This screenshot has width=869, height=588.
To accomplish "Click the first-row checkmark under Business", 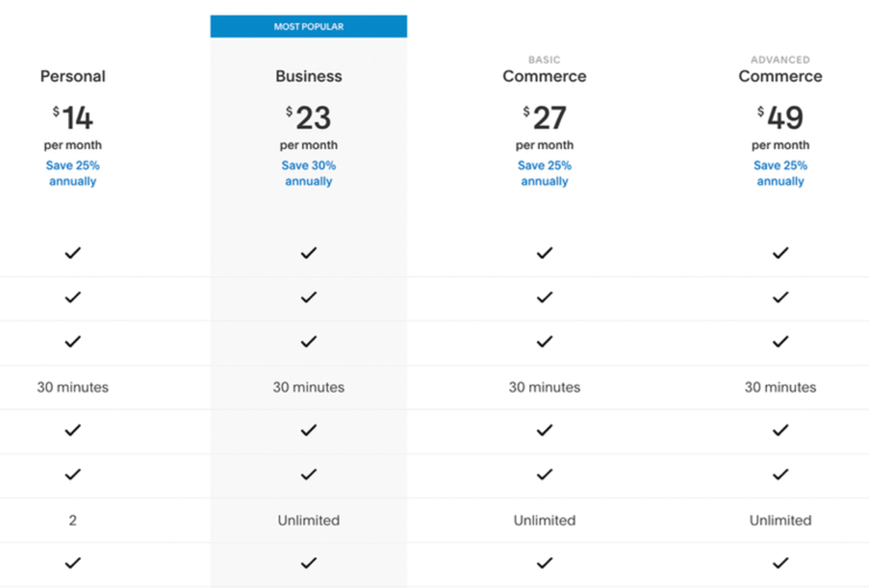I will [309, 253].
